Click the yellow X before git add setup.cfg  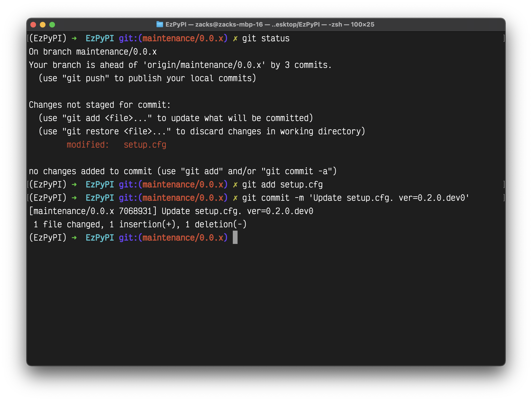(235, 185)
